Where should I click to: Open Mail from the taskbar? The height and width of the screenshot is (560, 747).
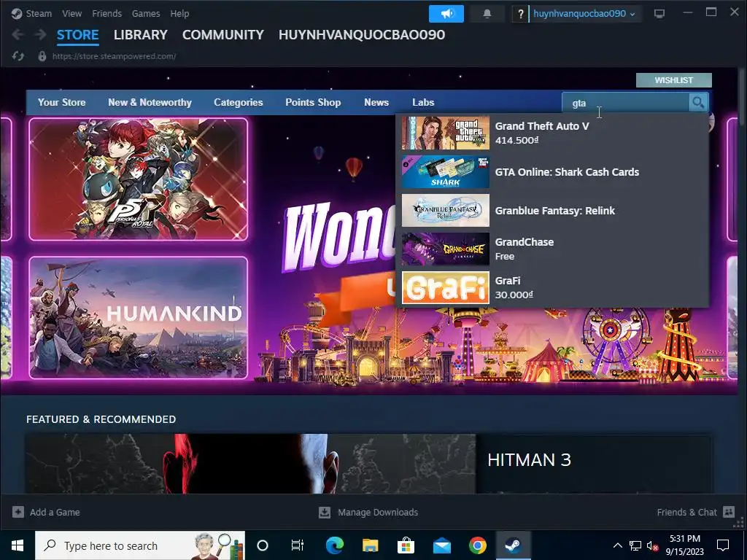[441, 545]
